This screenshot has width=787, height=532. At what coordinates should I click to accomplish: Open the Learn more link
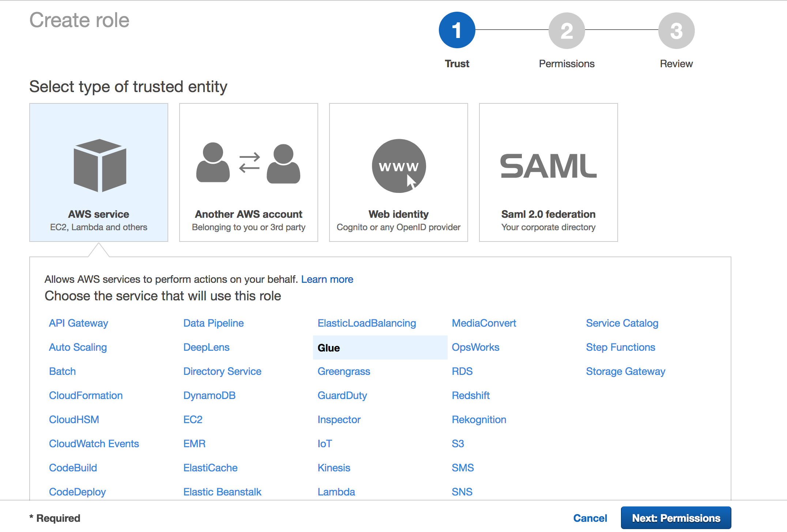pyautogui.click(x=327, y=279)
